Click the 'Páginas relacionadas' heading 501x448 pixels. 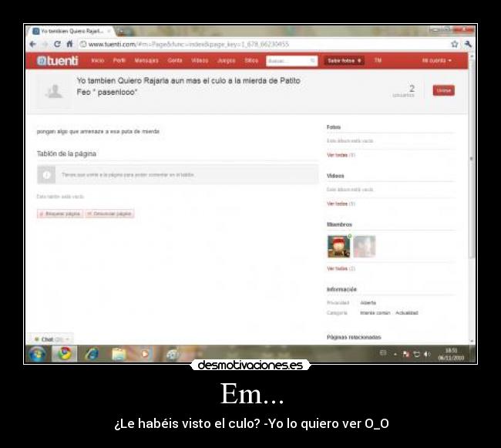point(354,337)
